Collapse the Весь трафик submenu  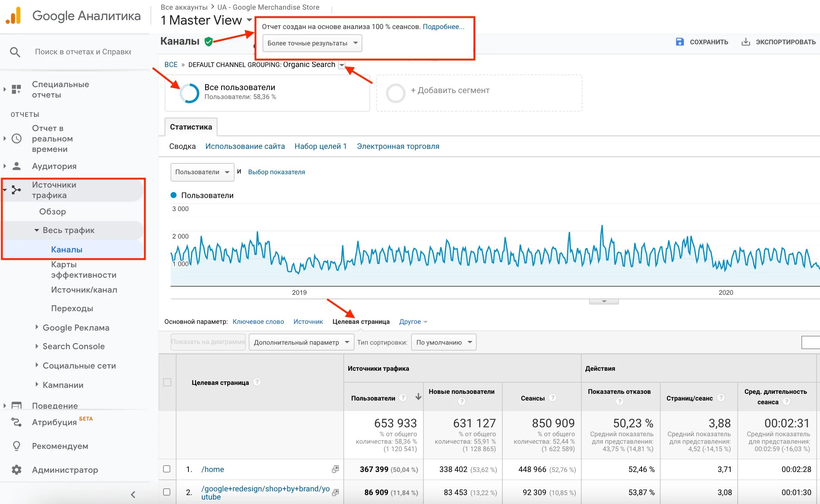coord(36,230)
